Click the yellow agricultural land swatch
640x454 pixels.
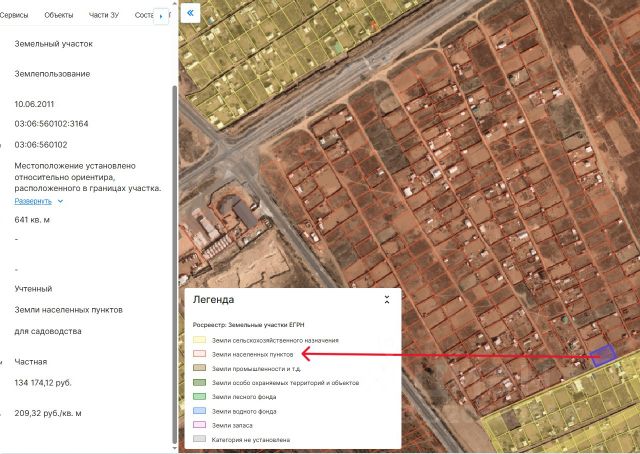click(199, 340)
